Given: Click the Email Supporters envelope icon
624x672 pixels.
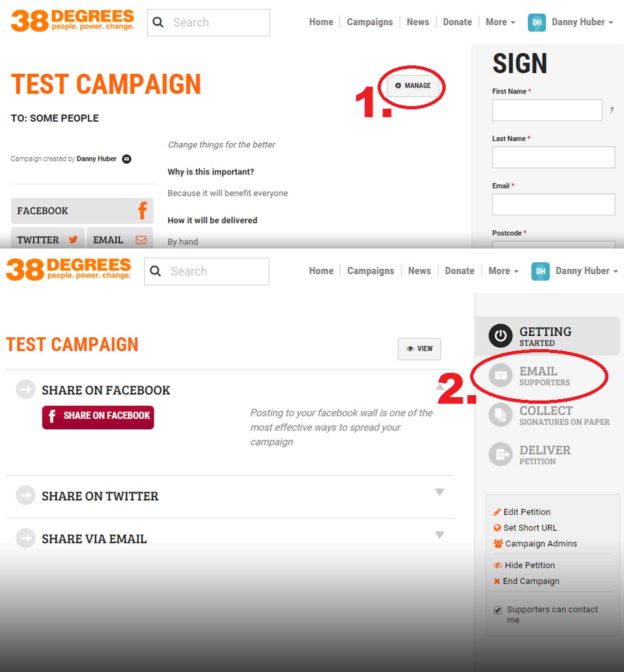Looking at the screenshot, I should 500,375.
